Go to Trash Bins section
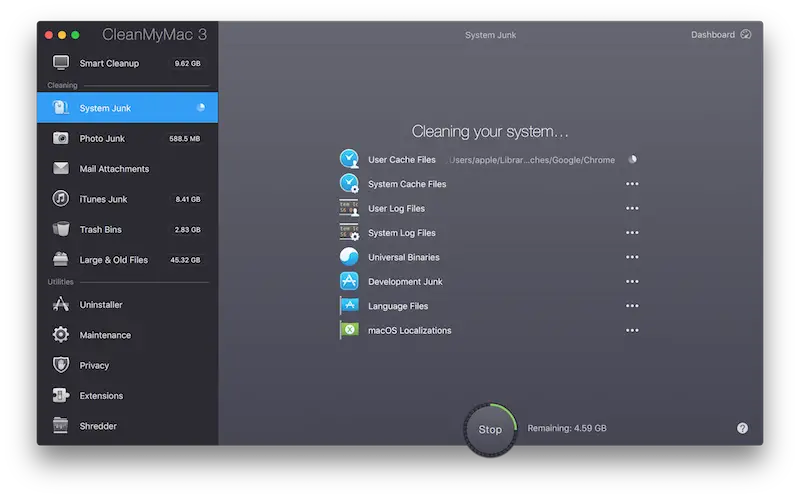 coord(128,229)
